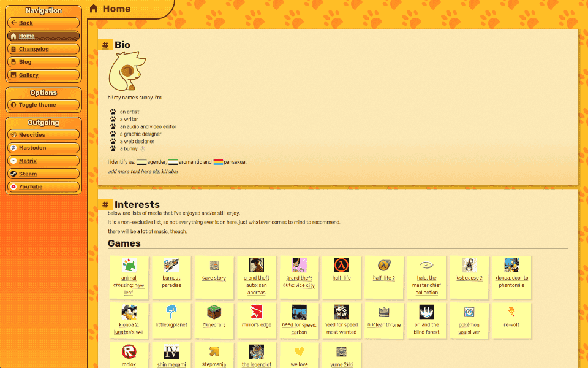Open the Blog page

tap(43, 62)
